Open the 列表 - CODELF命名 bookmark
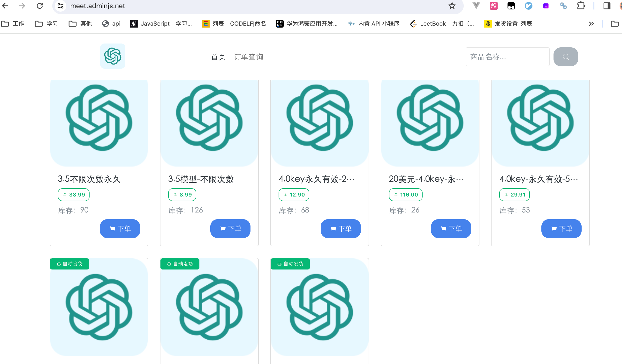622x364 pixels. pyautogui.click(x=234, y=24)
